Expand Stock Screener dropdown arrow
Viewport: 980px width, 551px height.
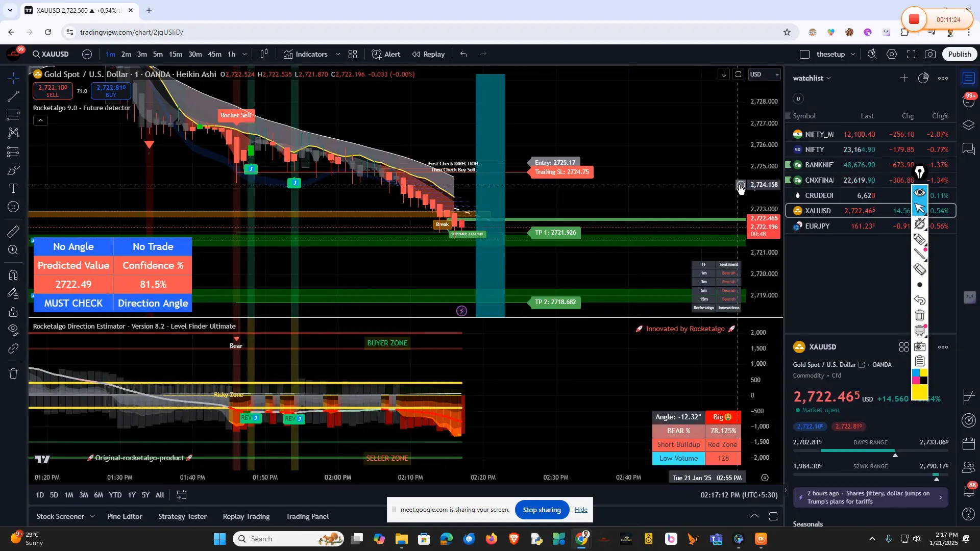click(92, 516)
